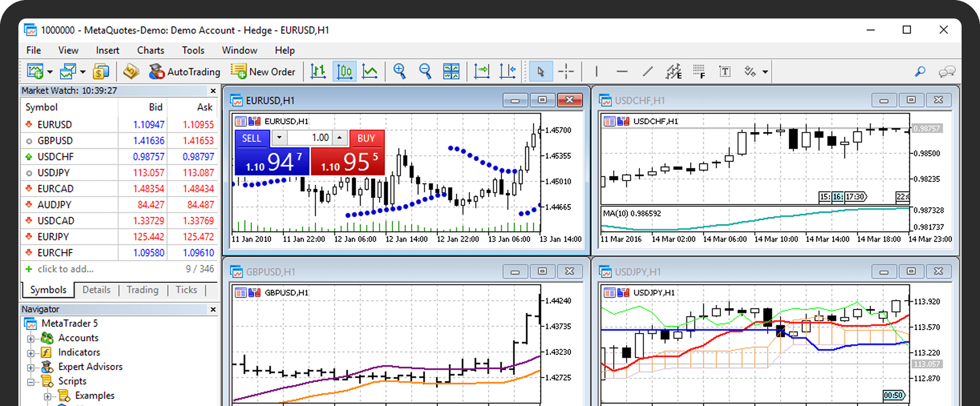
Task: Open the Tools menu
Action: click(193, 50)
